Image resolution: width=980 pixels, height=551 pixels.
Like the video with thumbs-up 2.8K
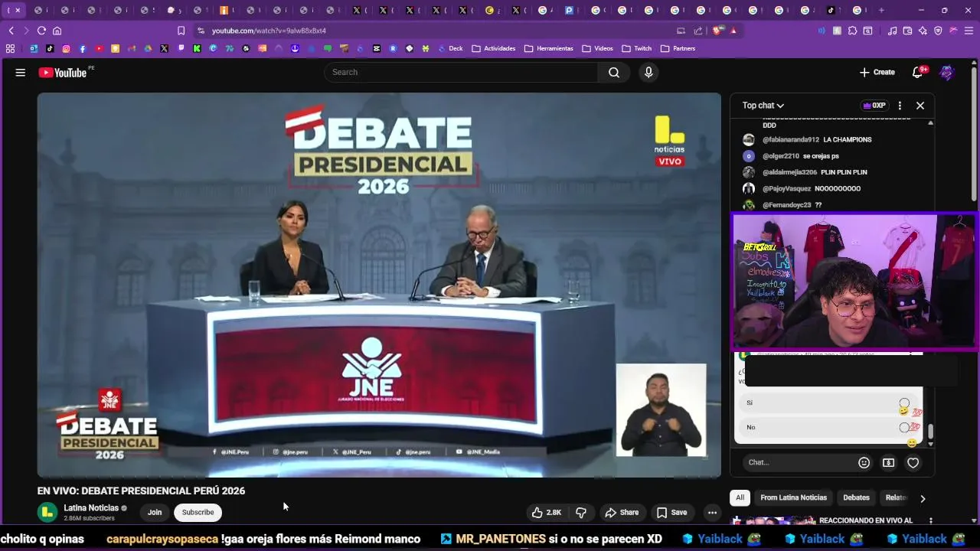coord(547,513)
